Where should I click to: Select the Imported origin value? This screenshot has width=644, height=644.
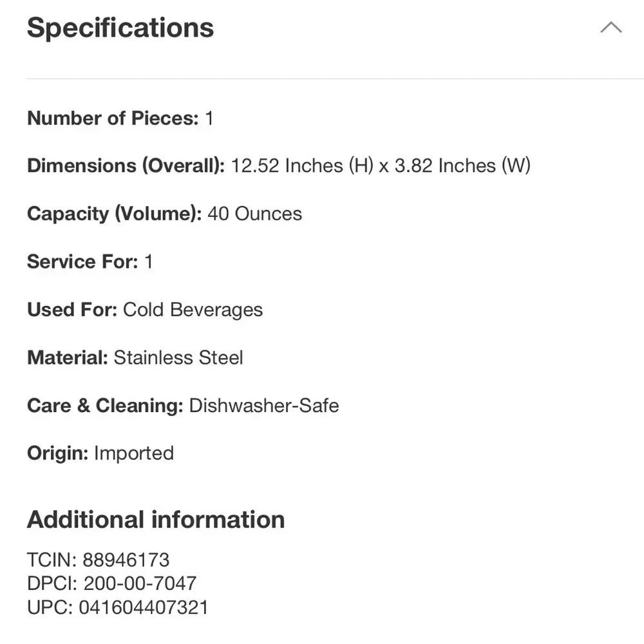134,453
